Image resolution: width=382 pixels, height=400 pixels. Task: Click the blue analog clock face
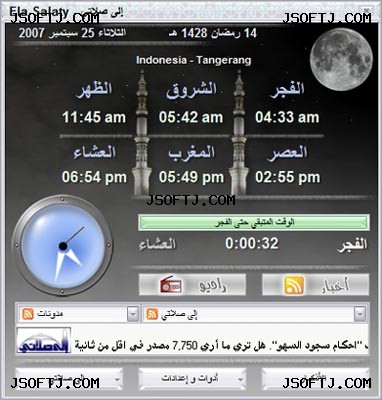(63, 246)
